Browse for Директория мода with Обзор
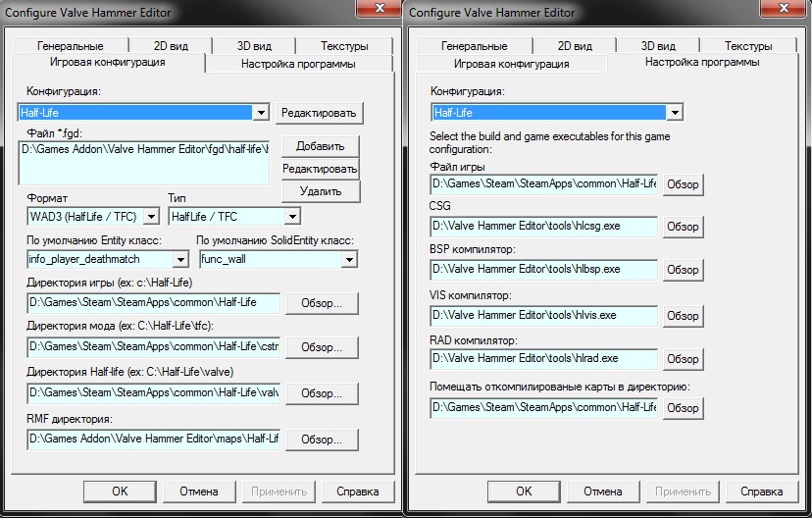 [322, 347]
